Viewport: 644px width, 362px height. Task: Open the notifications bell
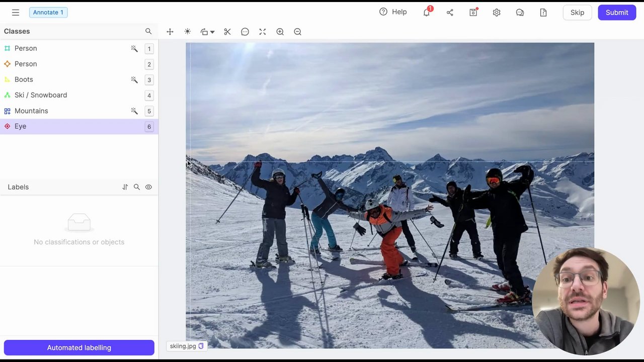427,12
